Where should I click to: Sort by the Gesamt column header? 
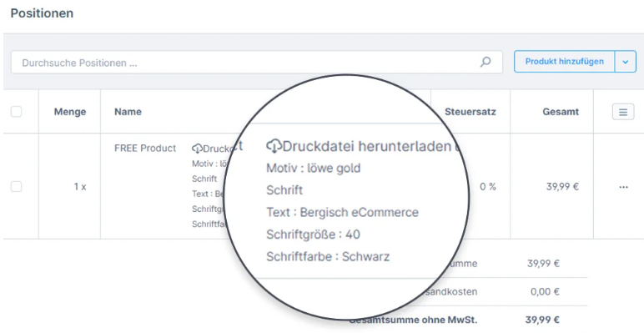(561, 112)
